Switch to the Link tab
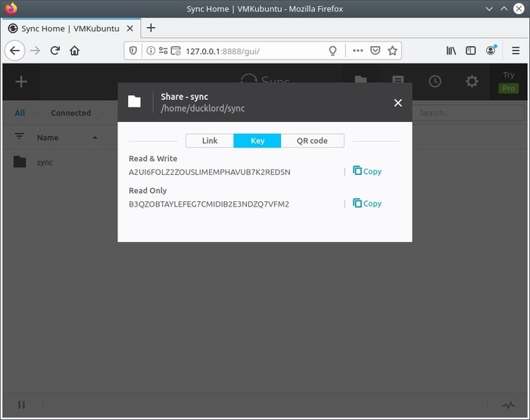 pos(210,141)
